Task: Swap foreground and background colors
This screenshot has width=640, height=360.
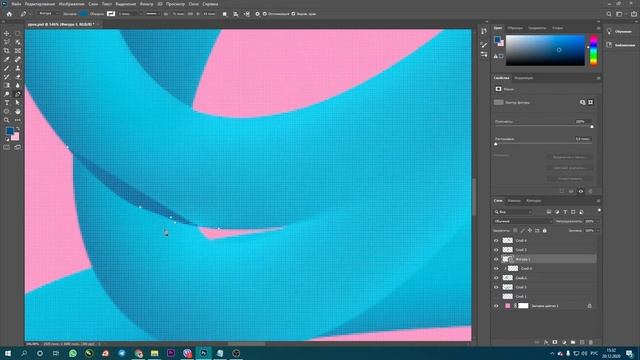Action: click(18, 129)
